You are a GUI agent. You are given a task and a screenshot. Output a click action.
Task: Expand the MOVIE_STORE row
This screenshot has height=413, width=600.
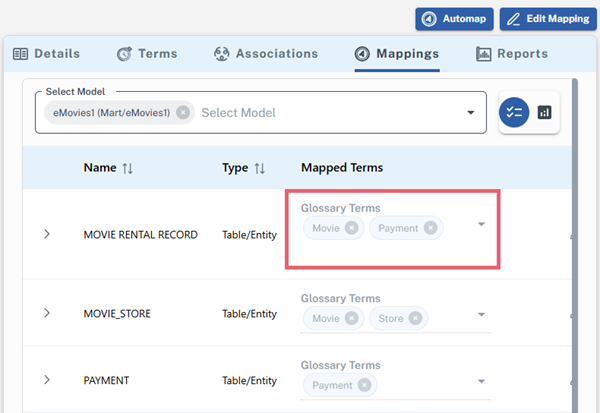pos(47,314)
